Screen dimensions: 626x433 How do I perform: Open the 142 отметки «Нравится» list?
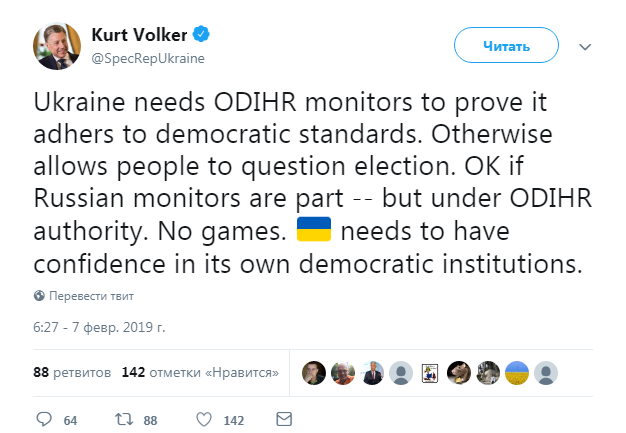[x=200, y=372]
